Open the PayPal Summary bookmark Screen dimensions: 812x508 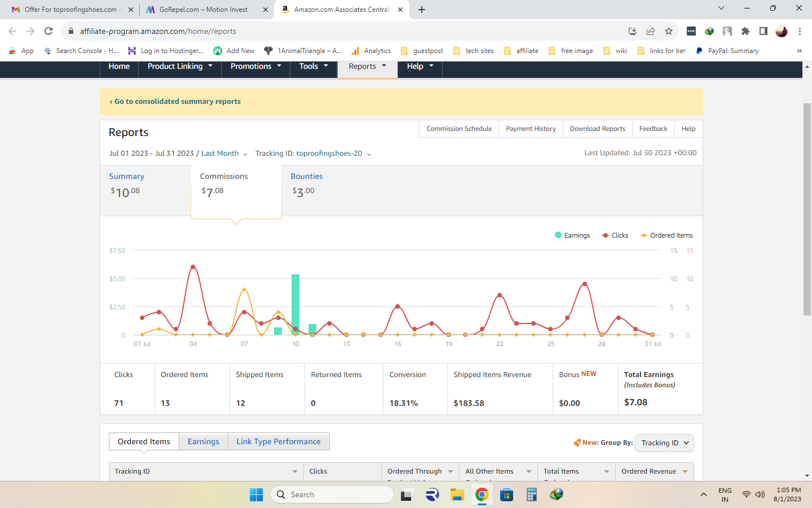coord(727,51)
